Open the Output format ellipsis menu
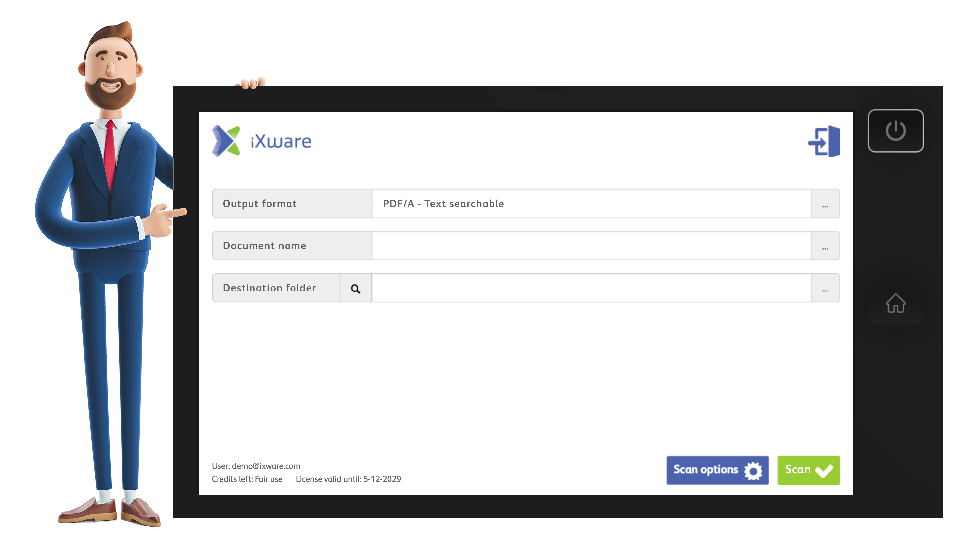 click(825, 204)
